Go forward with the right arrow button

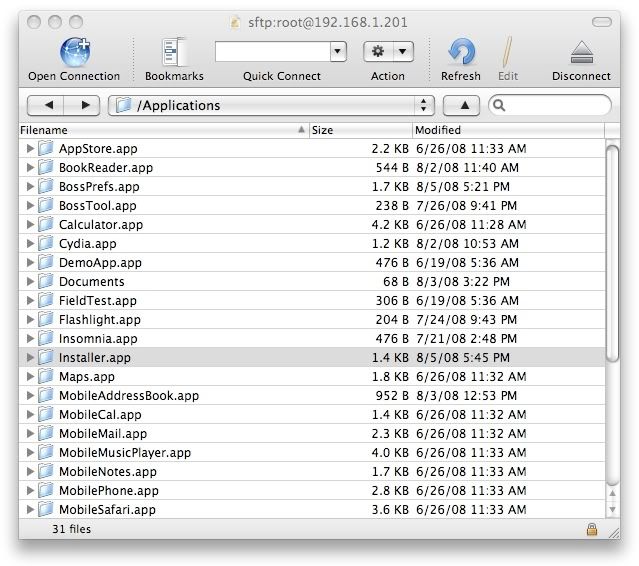[x=82, y=106]
